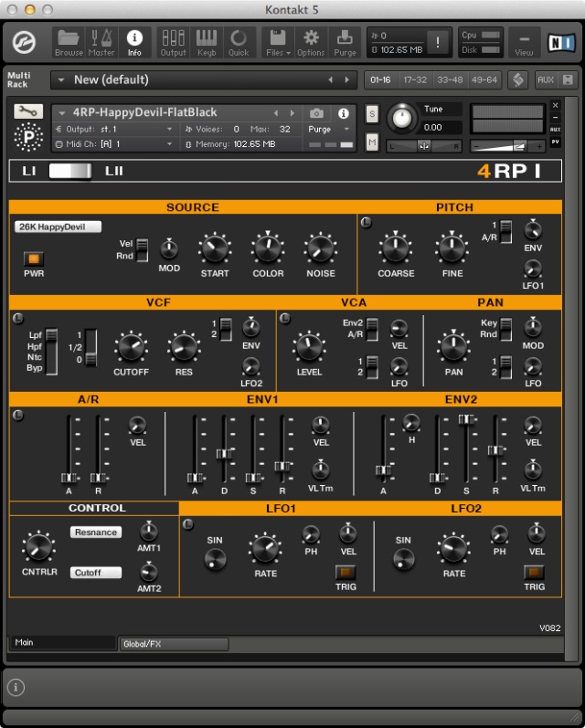Viewport: 585px width, 728px height.
Task: Click the Tune knob
Action: click(402, 118)
